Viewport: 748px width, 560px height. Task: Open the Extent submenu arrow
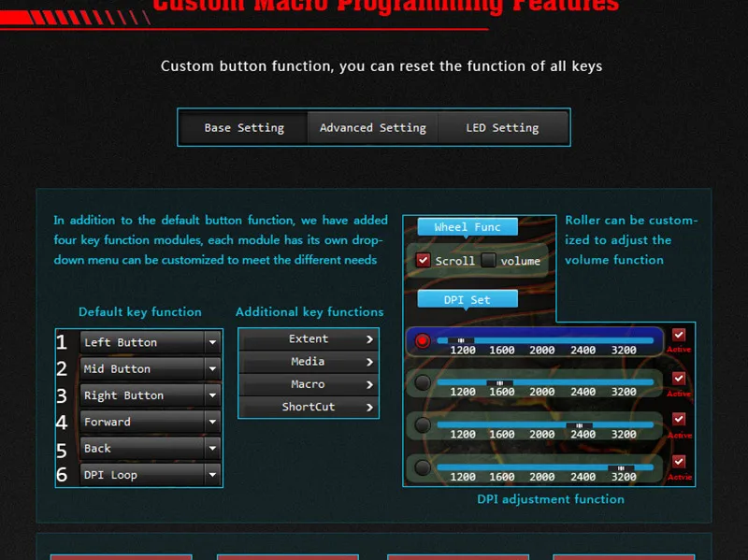369,339
